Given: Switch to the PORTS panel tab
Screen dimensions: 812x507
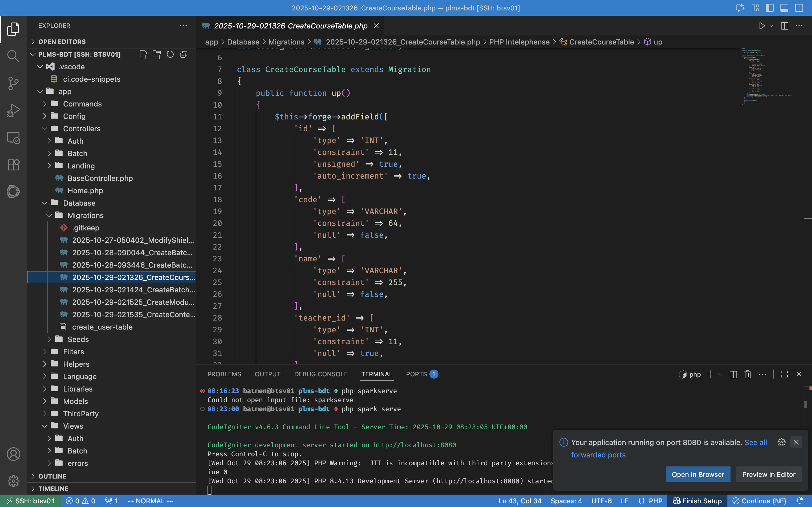Looking at the screenshot, I should (416, 374).
